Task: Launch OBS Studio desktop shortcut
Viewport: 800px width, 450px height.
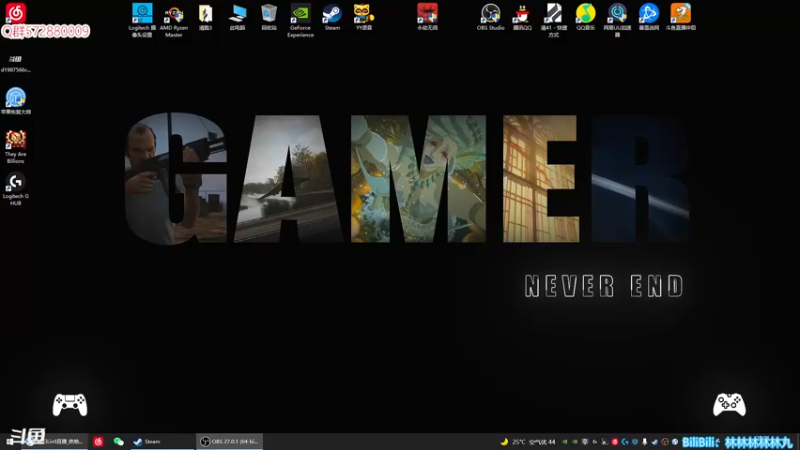Action: click(x=490, y=17)
